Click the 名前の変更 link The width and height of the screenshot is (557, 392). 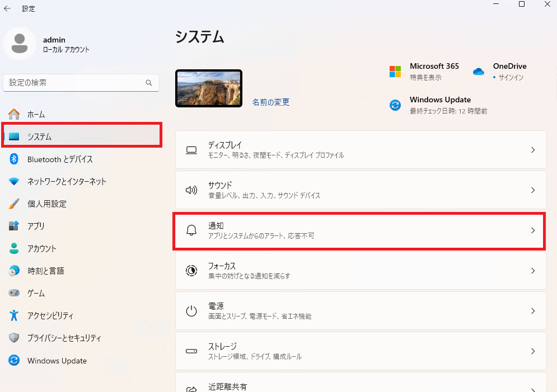click(x=271, y=102)
